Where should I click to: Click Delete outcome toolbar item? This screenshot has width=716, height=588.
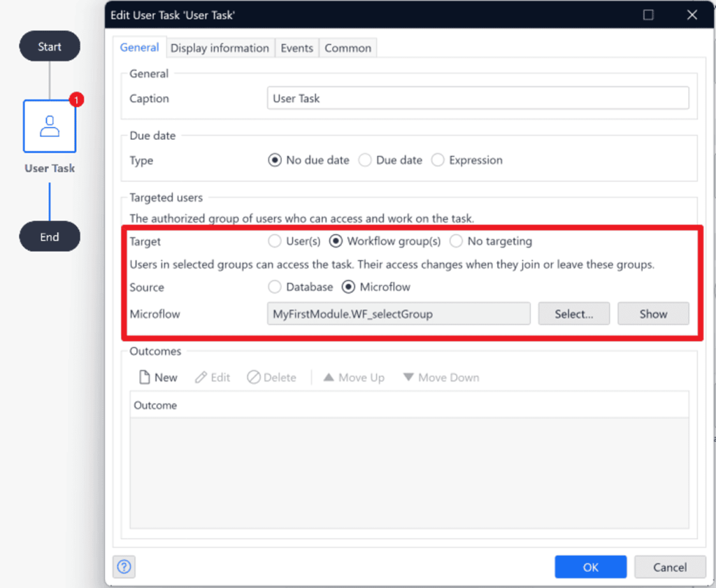point(272,378)
